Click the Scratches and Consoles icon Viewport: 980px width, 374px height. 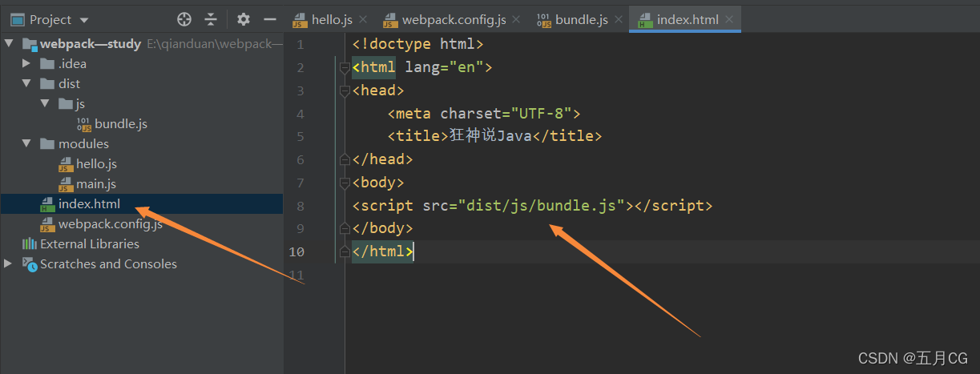pos(29,263)
